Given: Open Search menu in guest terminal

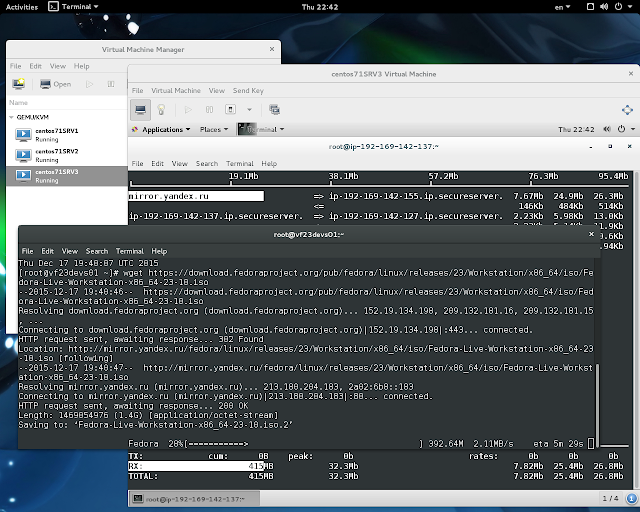Looking at the screenshot, I should coord(207,164).
